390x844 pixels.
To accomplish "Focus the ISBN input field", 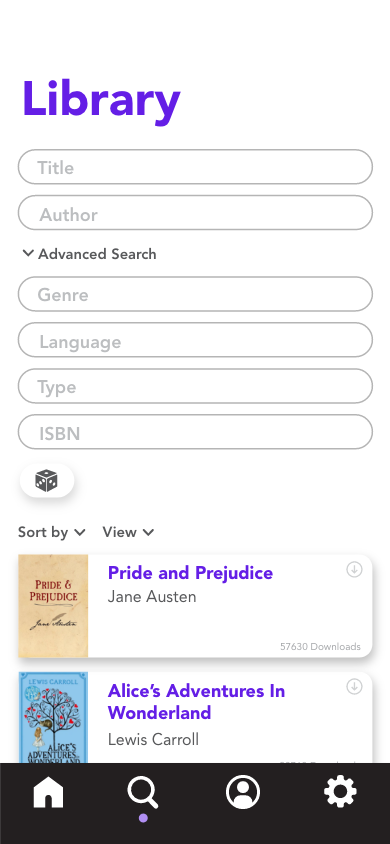I will coord(195,432).
